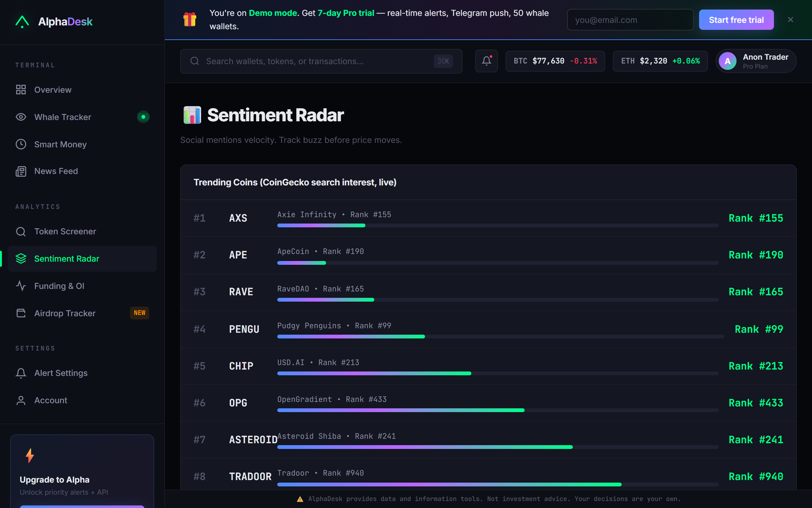
Task: Click the PENGU ticker symbol
Action: tap(244, 329)
